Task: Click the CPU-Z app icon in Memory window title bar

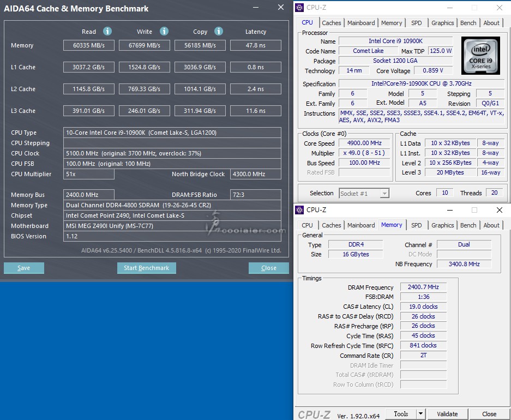Action: pyautogui.click(x=299, y=210)
